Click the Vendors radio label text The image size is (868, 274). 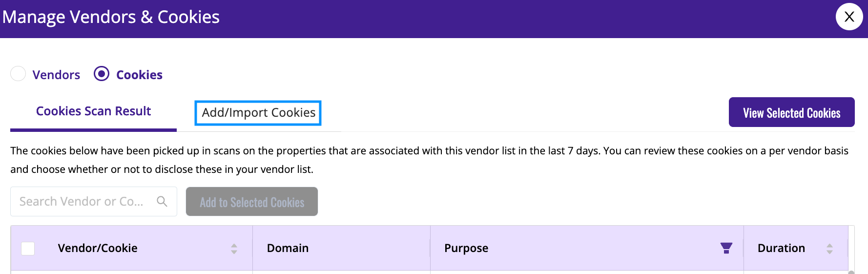coord(56,75)
